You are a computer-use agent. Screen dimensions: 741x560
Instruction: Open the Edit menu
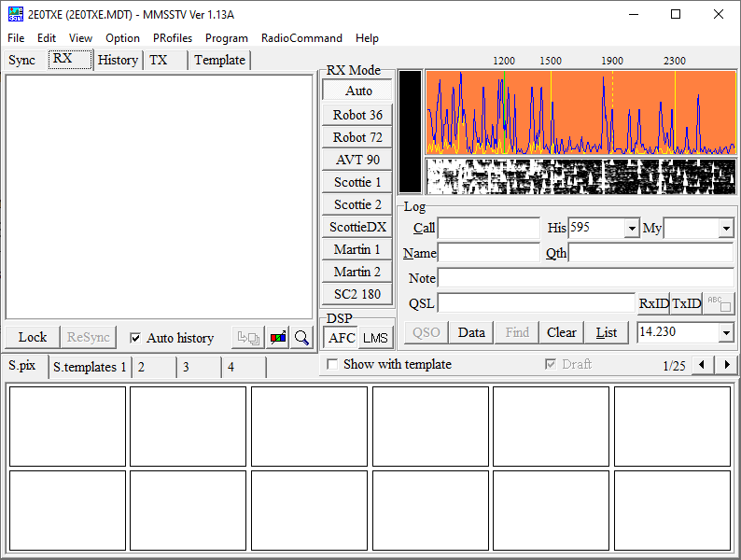(x=47, y=38)
